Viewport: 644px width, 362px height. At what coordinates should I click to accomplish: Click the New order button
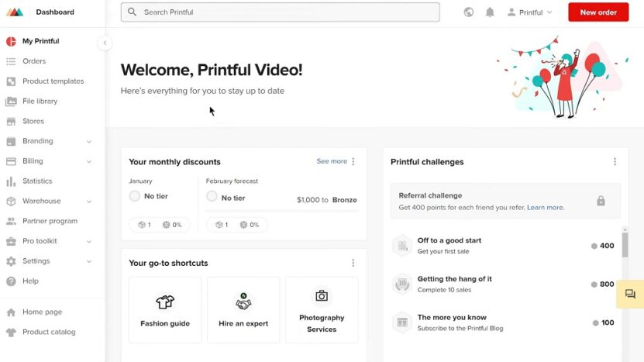tap(598, 12)
